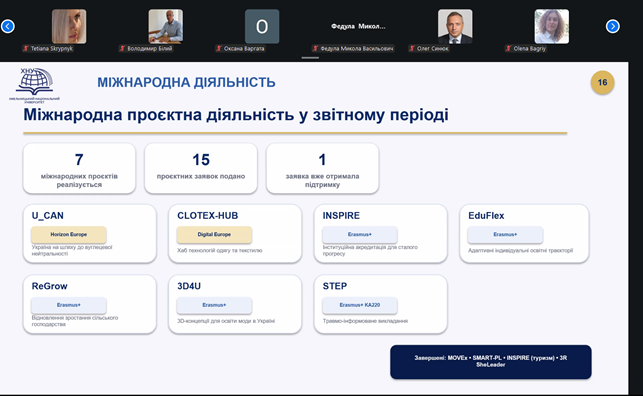Click the Digital Europe tag under CLOTEX-HUB
The image size is (643, 396).
coord(214,234)
